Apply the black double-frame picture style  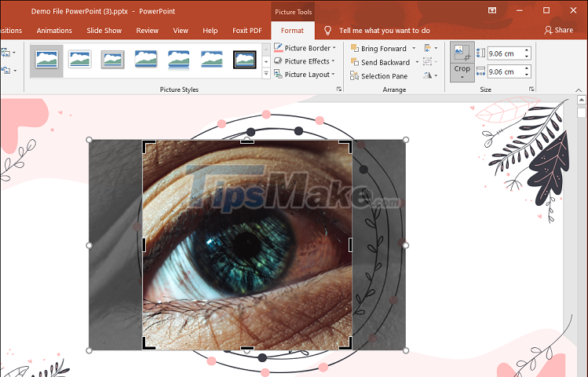click(x=244, y=60)
